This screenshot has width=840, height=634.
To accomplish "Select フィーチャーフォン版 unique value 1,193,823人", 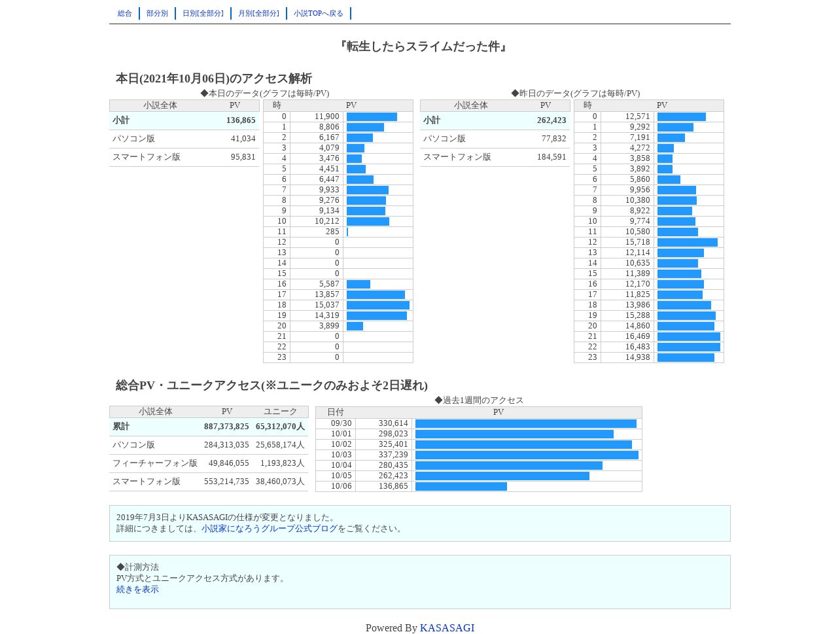I will [283, 463].
